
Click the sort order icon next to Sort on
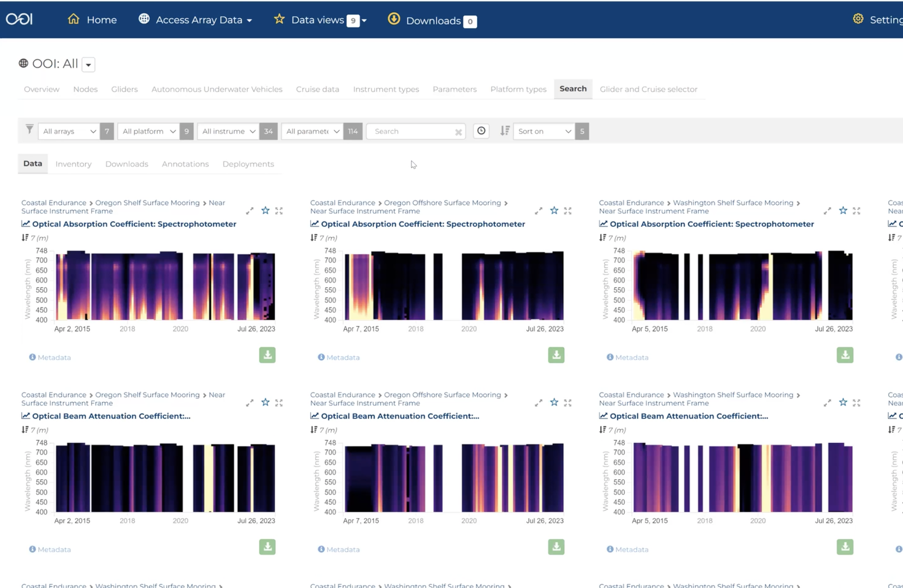pyautogui.click(x=504, y=131)
